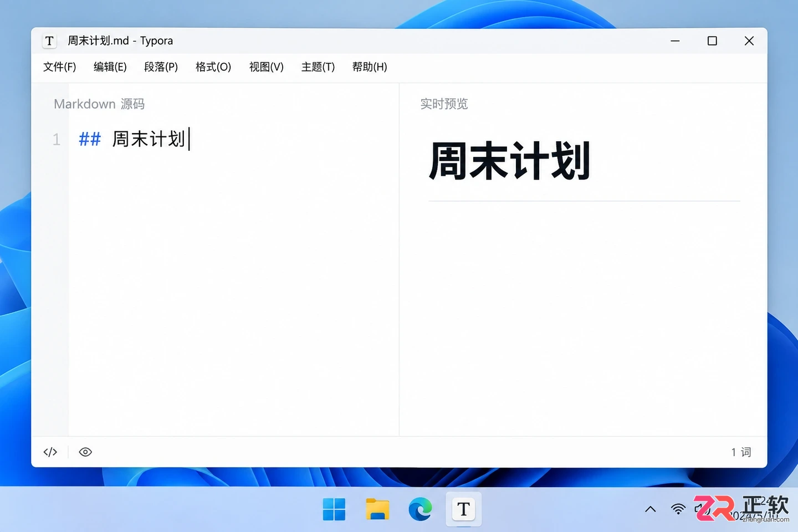Click the Typora title bar app icon
The height and width of the screenshot is (532, 798).
click(49, 41)
